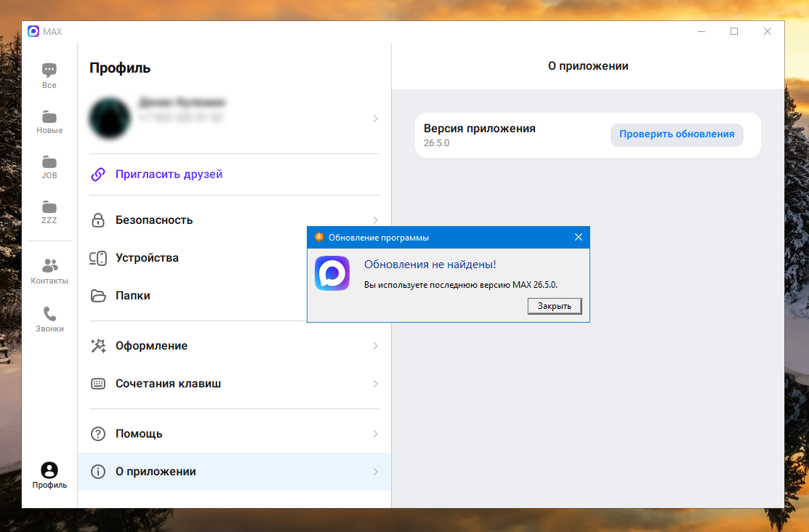Open the Сочетания клавиш settings
809x532 pixels.
pos(234,384)
